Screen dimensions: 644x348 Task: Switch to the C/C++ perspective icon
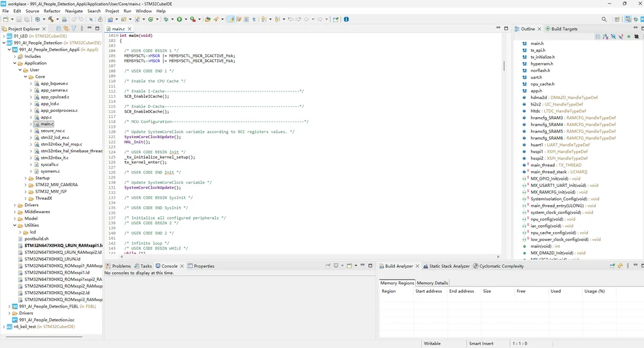click(x=628, y=19)
